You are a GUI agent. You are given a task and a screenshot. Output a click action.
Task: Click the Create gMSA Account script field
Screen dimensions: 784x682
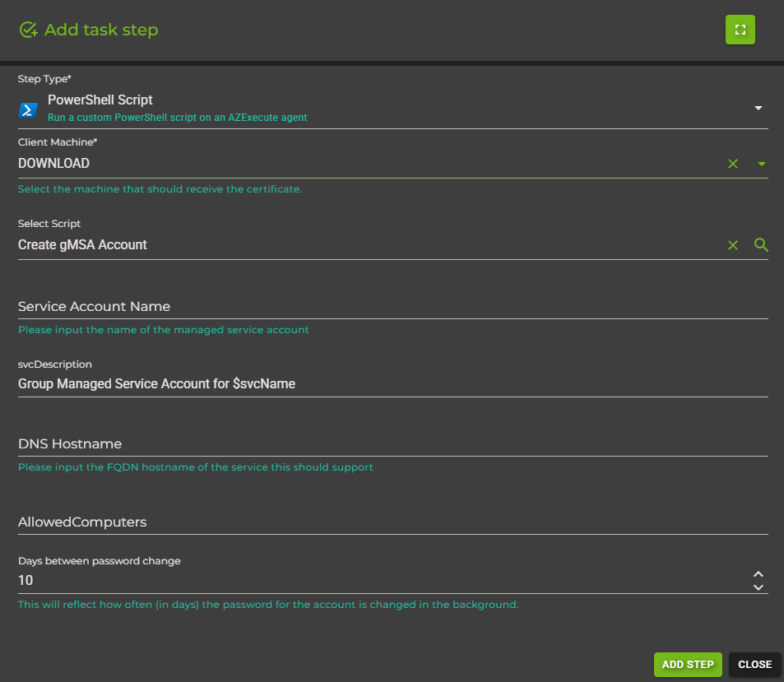pyautogui.click(x=329, y=244)
